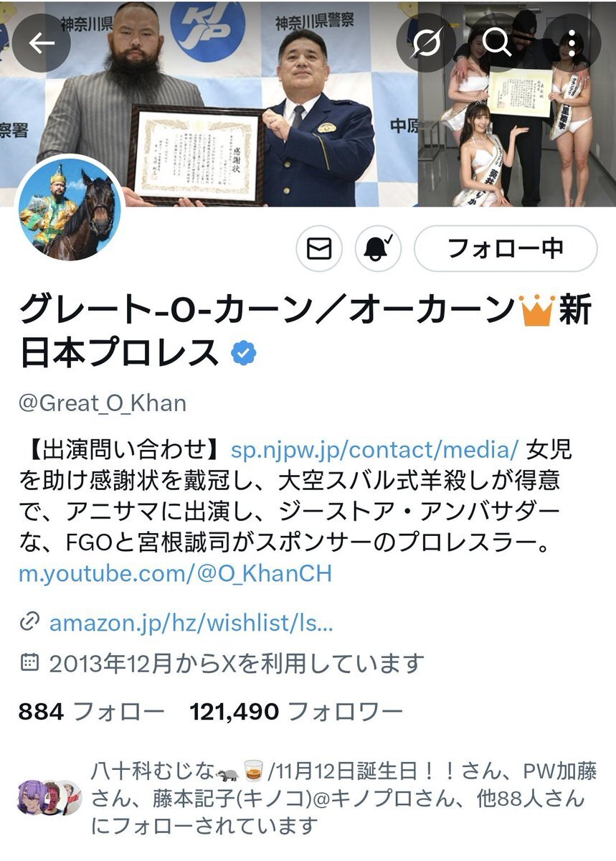
Task: Open the sp.njpw.jp/contact/media/ link
Action: (375, 450)
